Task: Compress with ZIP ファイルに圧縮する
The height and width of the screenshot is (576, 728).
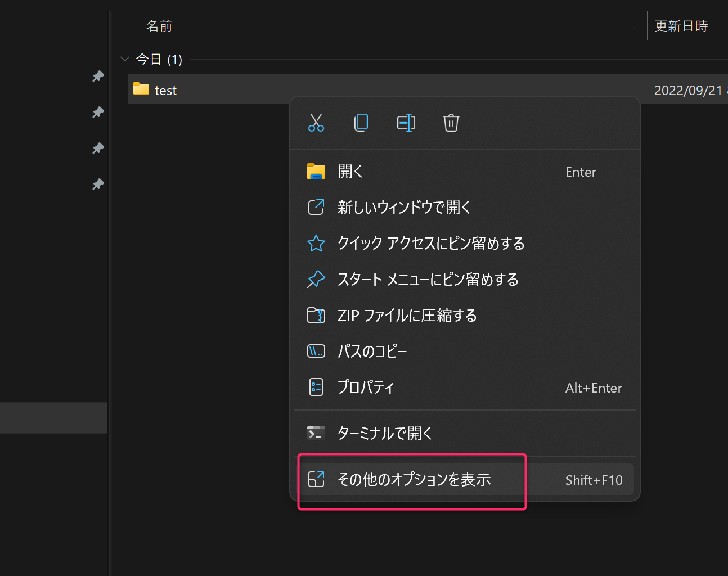Action: pyautogui.click(x=407, y=316)
